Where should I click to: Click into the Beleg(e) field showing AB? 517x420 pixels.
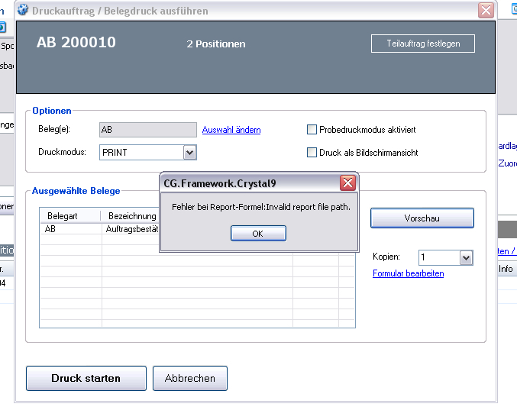pos(148,131)
